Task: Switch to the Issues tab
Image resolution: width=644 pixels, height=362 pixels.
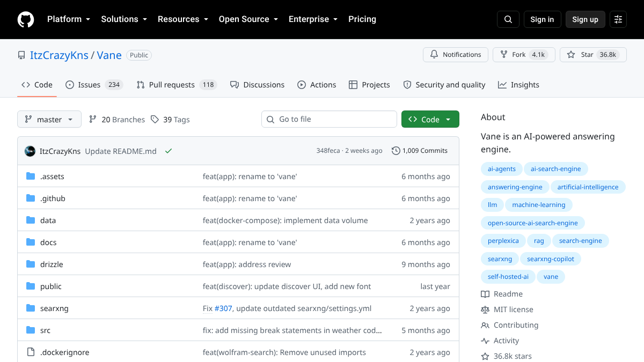Action: pyautogui.click(x=94, y=85)
